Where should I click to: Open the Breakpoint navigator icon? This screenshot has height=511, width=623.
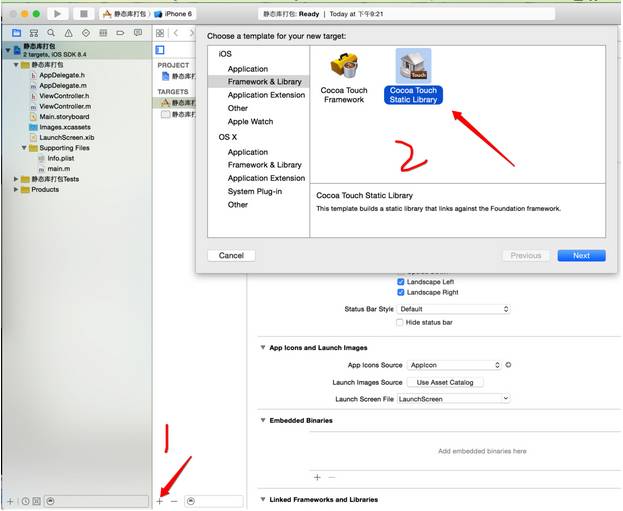120,33
